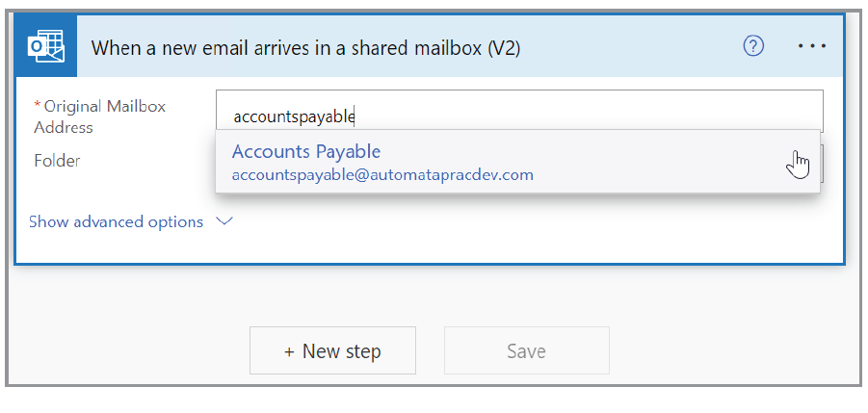Click the plus icon in New step

pos(289,351)
